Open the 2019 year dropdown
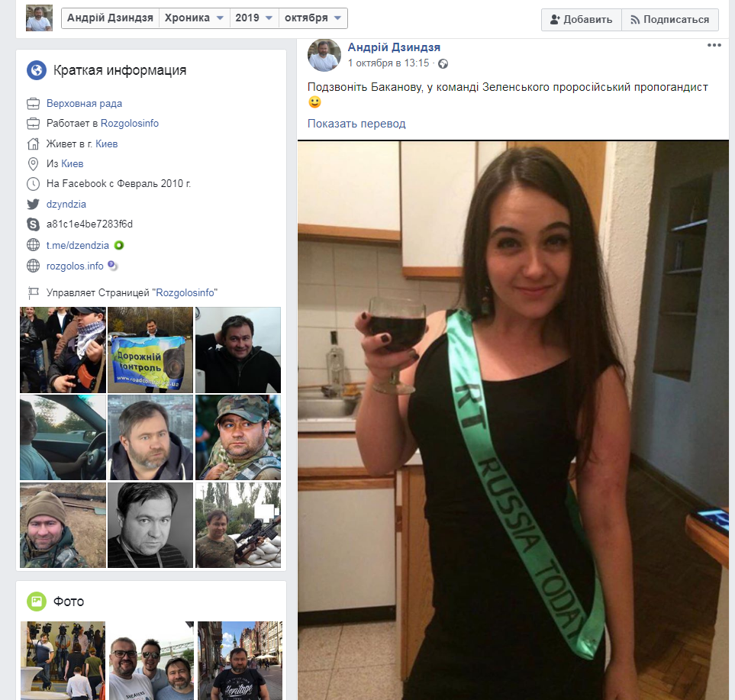This screenshot has width=735, height=700. (253, 18)
